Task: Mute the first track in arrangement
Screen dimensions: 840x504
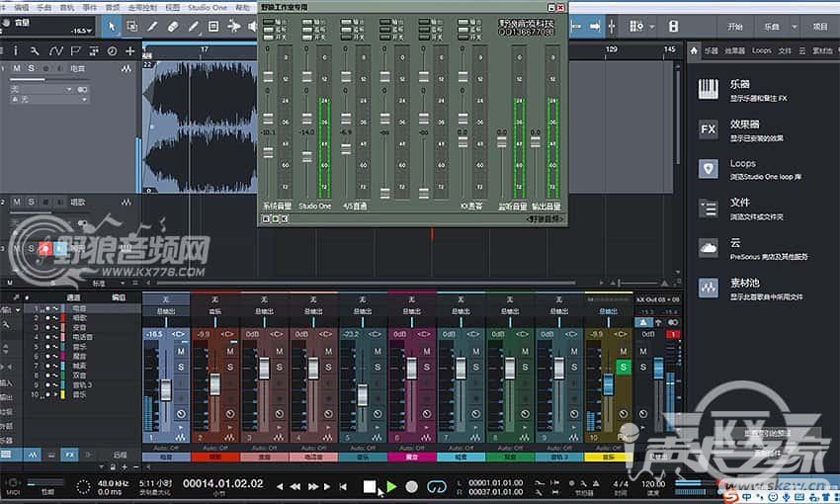Action: pos(17,68)
